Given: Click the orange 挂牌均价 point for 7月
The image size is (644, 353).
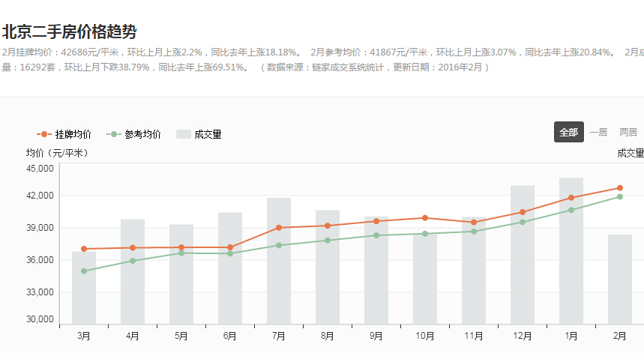Looking at the screenshot, I should coord(279,228).
